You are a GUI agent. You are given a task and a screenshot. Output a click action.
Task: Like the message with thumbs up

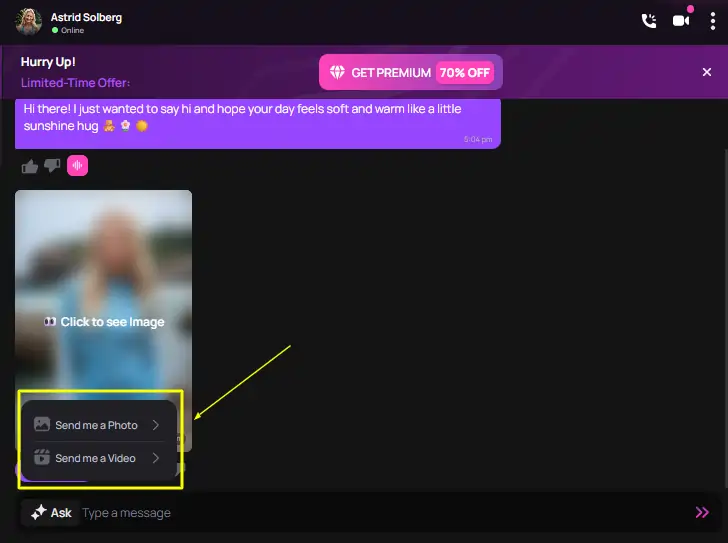[x=28, y=166]
